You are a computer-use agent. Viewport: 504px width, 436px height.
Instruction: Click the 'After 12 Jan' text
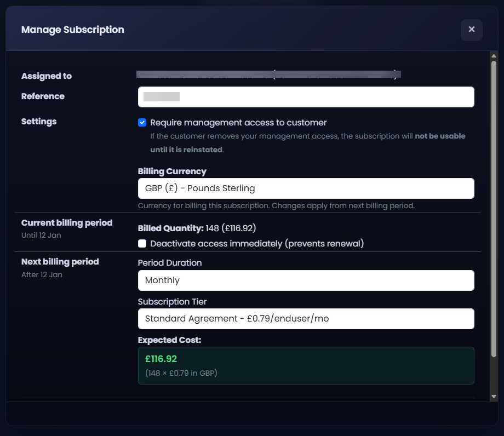(x=42, y=275)
